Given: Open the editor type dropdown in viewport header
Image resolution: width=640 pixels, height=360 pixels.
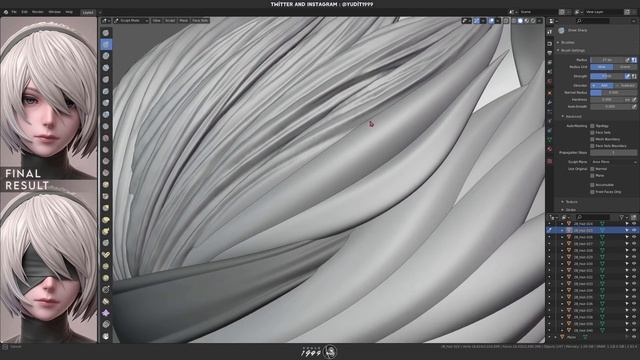Looking at the screenshot, I should [106, 20].
